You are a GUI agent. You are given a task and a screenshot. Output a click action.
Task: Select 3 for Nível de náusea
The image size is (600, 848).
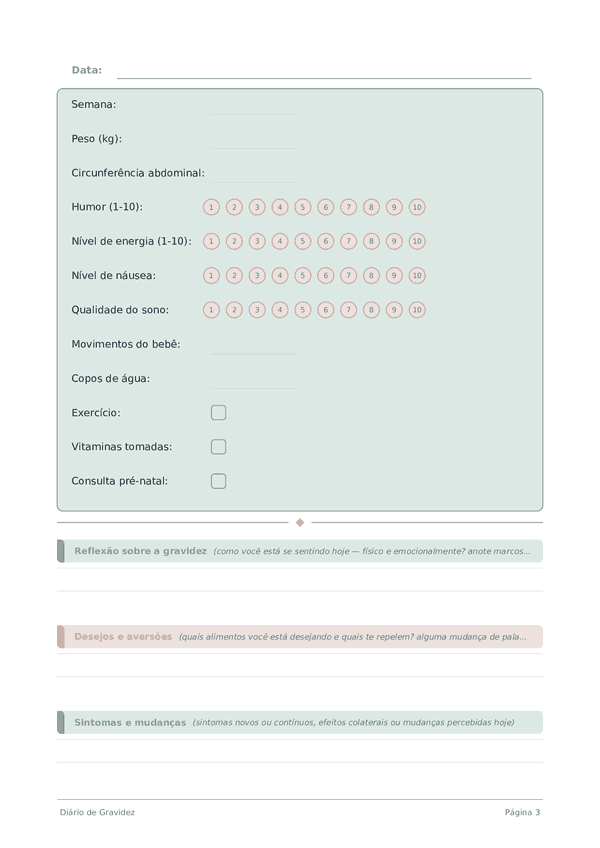click(257, 275)
